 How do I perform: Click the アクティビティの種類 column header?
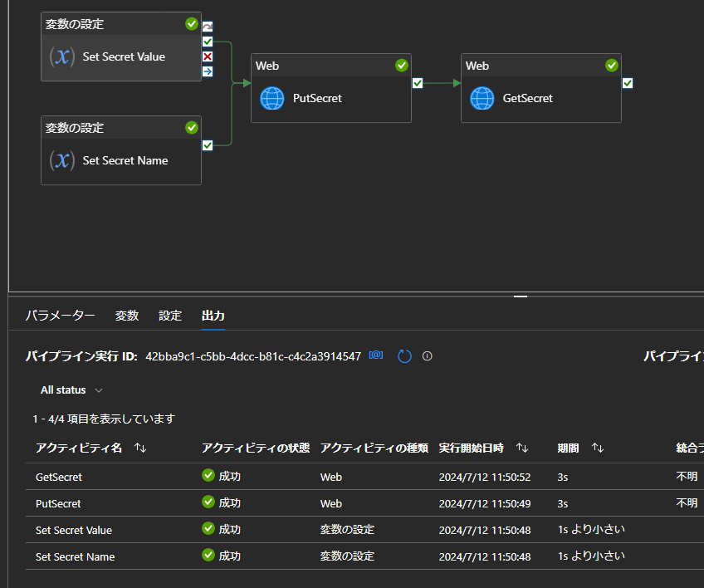pos(374,448)
